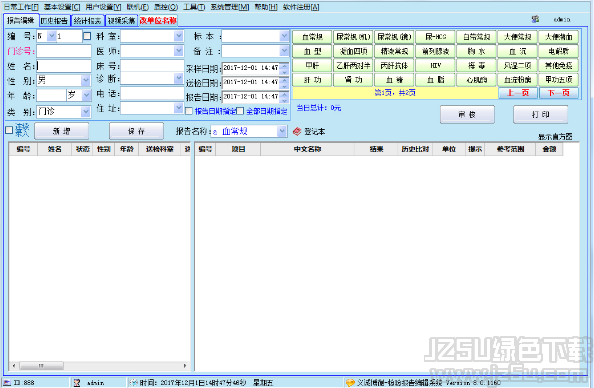Select the 血沉 test button
This screenshot has height=388, width=594.
coord(517,51)
